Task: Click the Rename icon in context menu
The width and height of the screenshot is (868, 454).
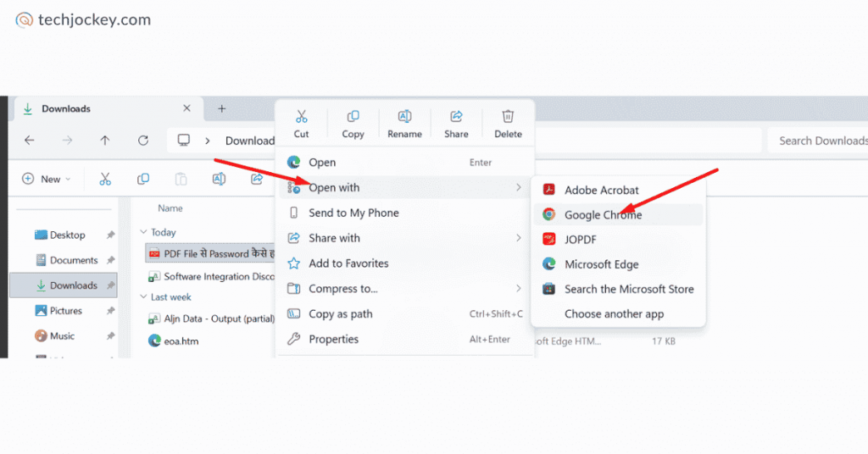Action: 404,117
